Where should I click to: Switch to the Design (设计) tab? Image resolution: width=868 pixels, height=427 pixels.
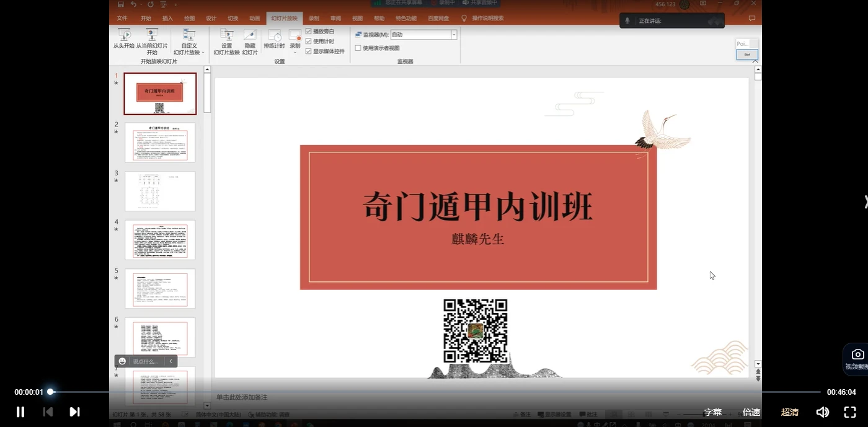pyautogui.click(x=211, y=18)
